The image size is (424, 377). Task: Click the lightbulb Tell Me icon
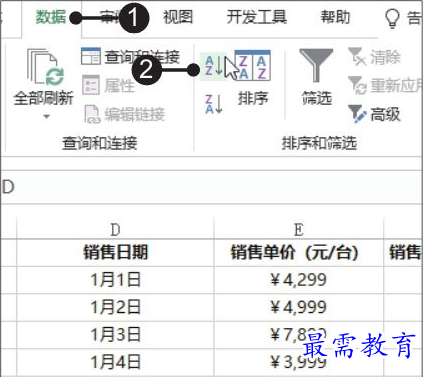click(392, 18)
